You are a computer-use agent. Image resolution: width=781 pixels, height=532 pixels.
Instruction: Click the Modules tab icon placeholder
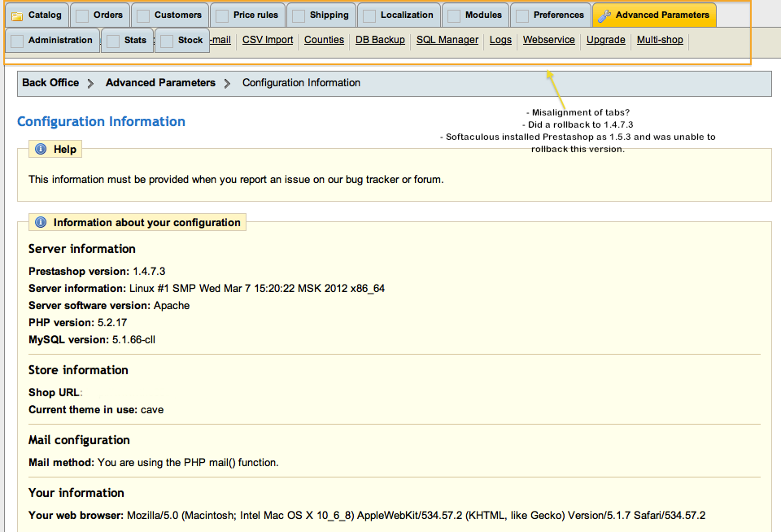(454, 16)
